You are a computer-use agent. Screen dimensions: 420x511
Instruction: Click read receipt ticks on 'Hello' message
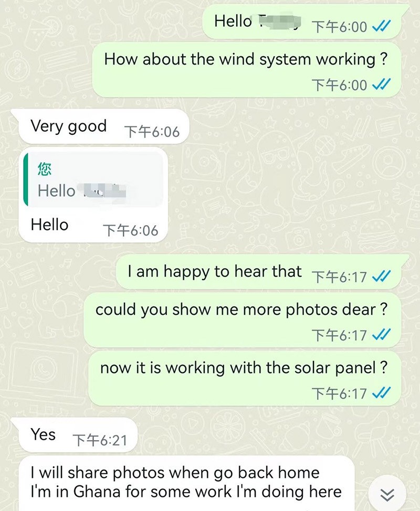(x=381, y=26)
